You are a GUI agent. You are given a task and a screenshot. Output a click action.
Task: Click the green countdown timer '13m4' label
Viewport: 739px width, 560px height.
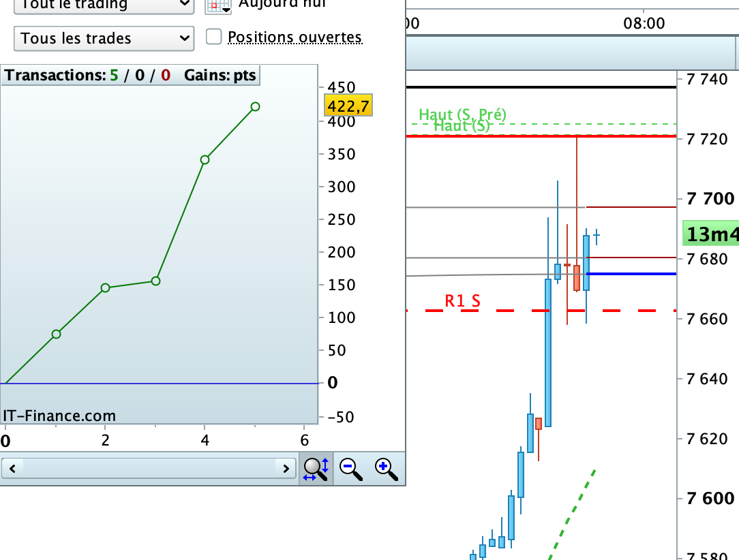click(x=711, y=234)
